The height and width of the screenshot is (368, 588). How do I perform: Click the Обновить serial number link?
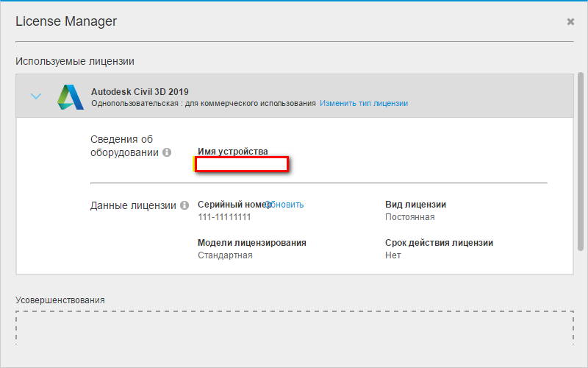pyautogui.click(x=284, y=205)
